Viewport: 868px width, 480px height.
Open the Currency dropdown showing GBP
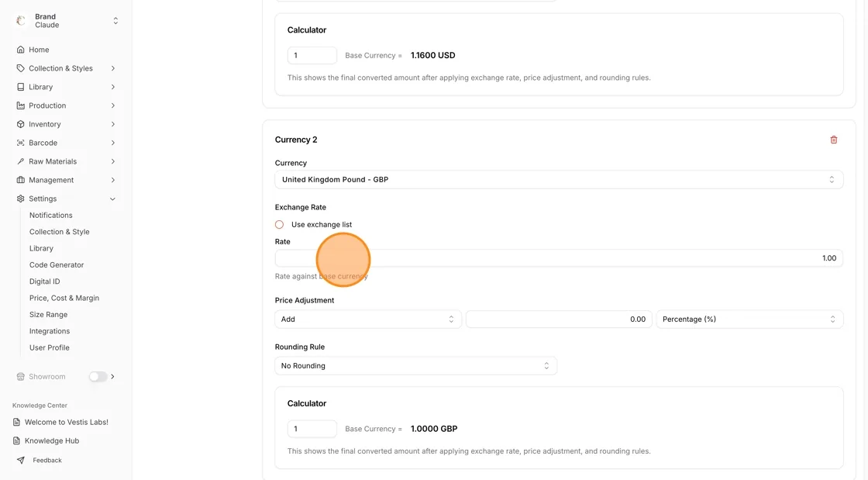pos(559,179)
